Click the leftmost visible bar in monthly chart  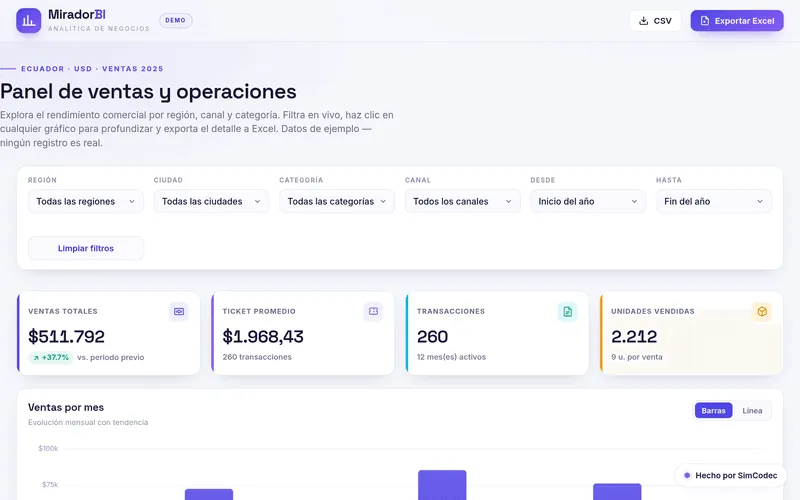pos(209,494)
